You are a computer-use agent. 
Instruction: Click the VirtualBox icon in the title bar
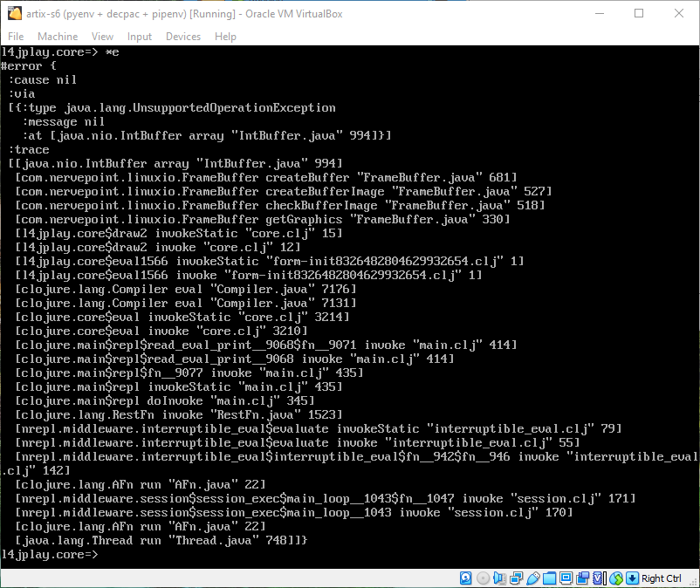click(x=14, y=13)
